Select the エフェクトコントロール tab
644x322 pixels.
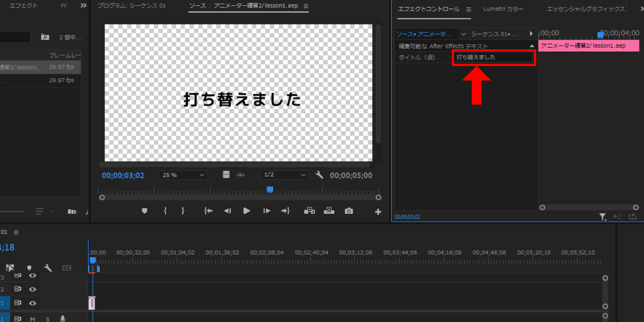click(x=428, y=9)
